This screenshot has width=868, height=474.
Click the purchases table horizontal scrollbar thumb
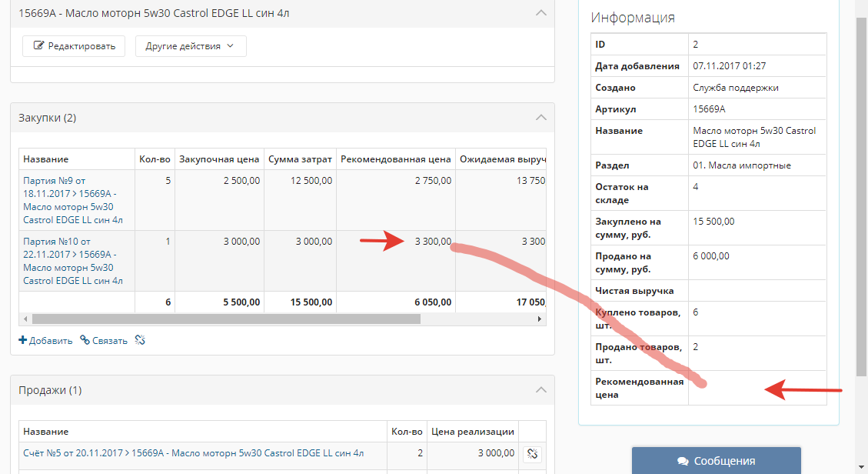coord(226,319)
